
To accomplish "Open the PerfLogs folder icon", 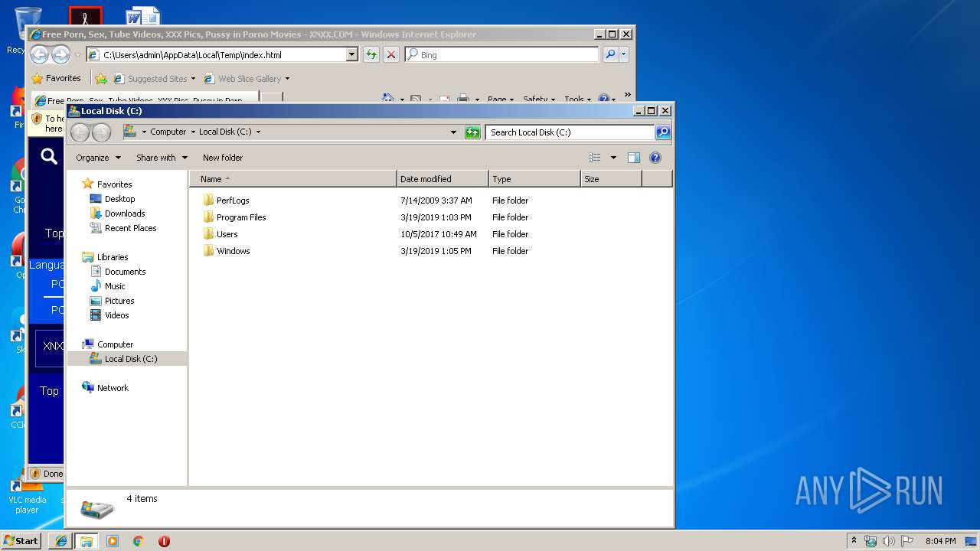I will [x=208, y=201].
